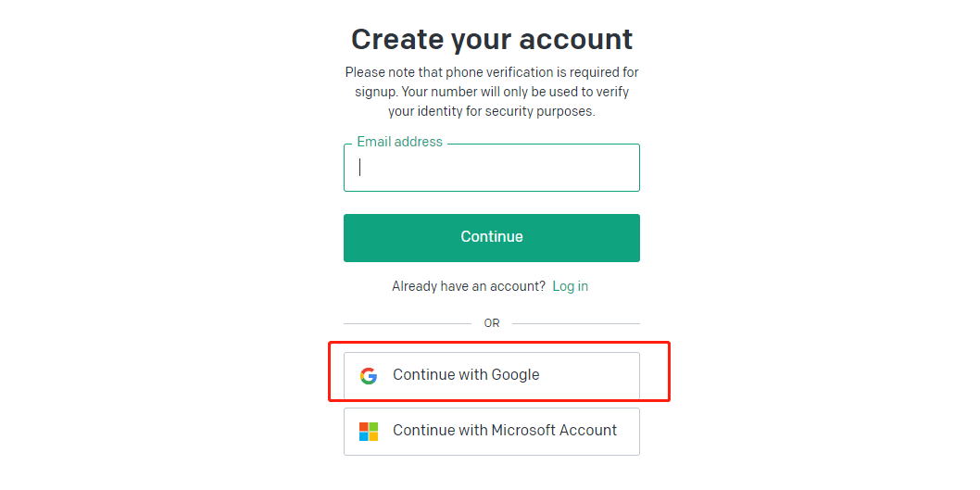Click the 'Already have an account?' text
The height and width of the screenshot is (490, 980).
[x=469, y=286]
